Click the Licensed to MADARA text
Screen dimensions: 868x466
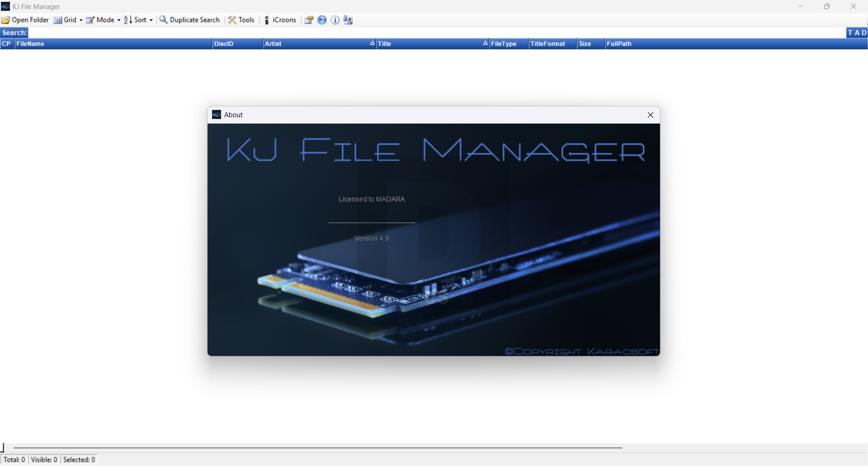point(372,199)
